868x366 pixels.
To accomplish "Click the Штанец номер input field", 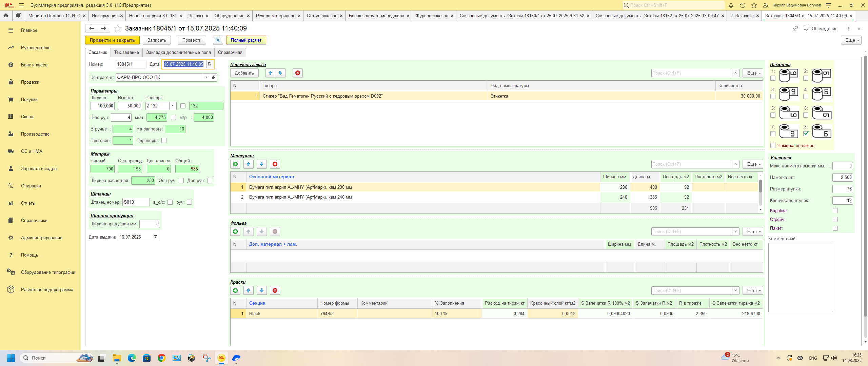I will click(136, 202).
